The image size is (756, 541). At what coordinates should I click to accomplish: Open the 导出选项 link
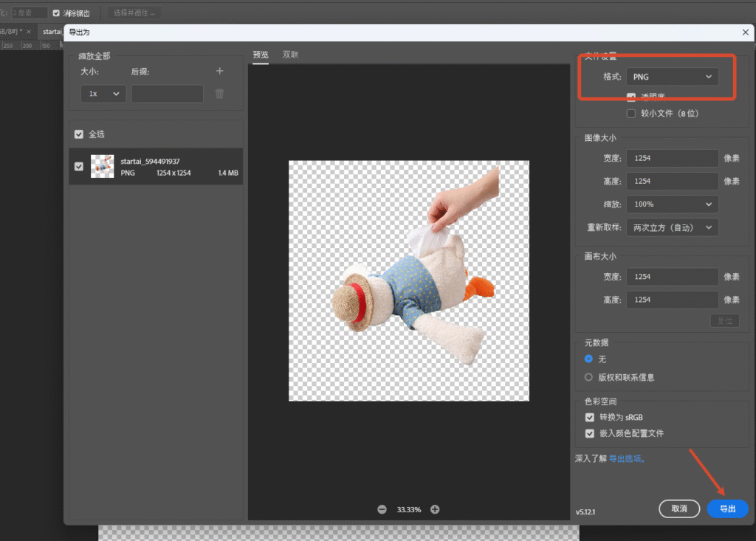[627, 458]
